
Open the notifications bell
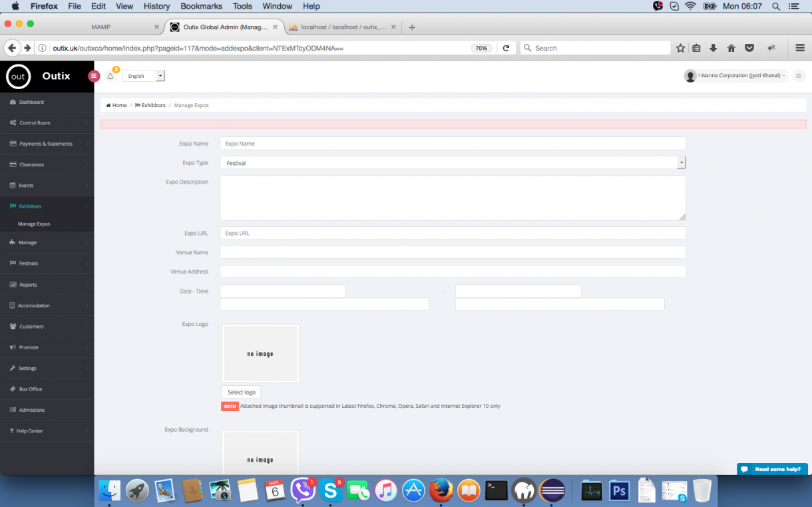coord(110,76)
